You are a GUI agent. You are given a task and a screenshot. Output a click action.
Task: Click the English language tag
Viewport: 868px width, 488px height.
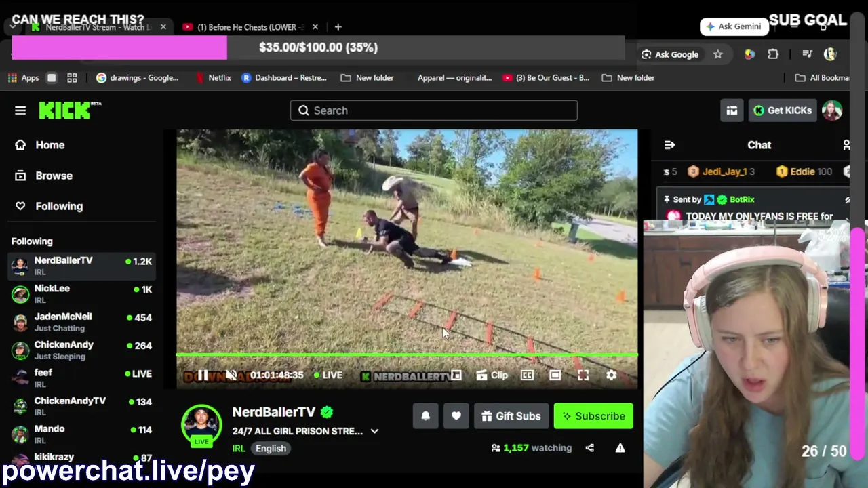point(271,448)
